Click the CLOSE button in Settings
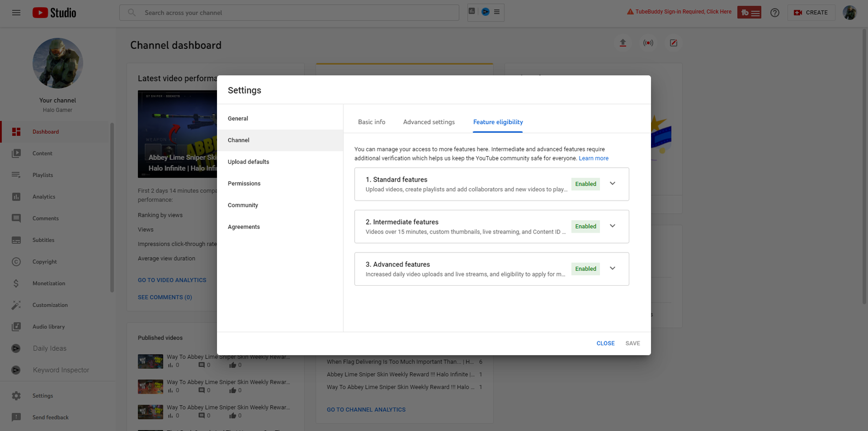Viewport: 868px width, 431px height. click(x=605, y=343)
